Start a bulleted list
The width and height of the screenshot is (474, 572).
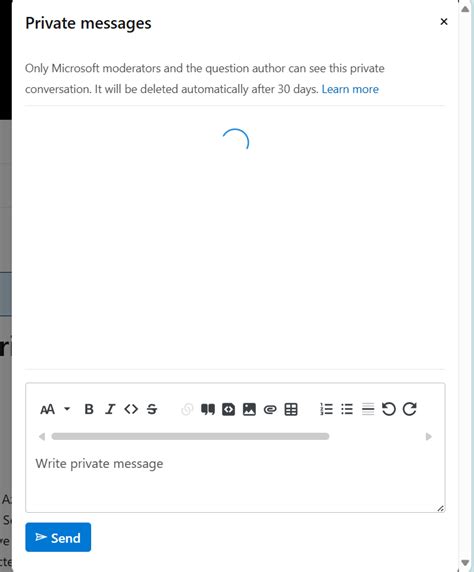pyautogui.click(x=347, y=409)
